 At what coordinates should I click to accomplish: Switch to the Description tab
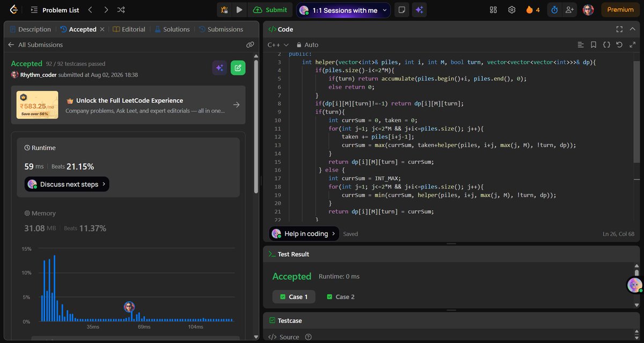[x=30, y=29]
